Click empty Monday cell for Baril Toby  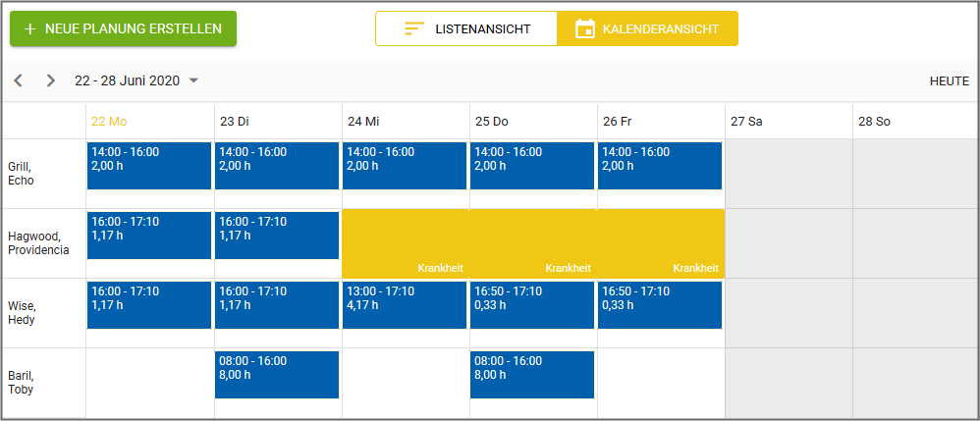(x=149, y=383)
